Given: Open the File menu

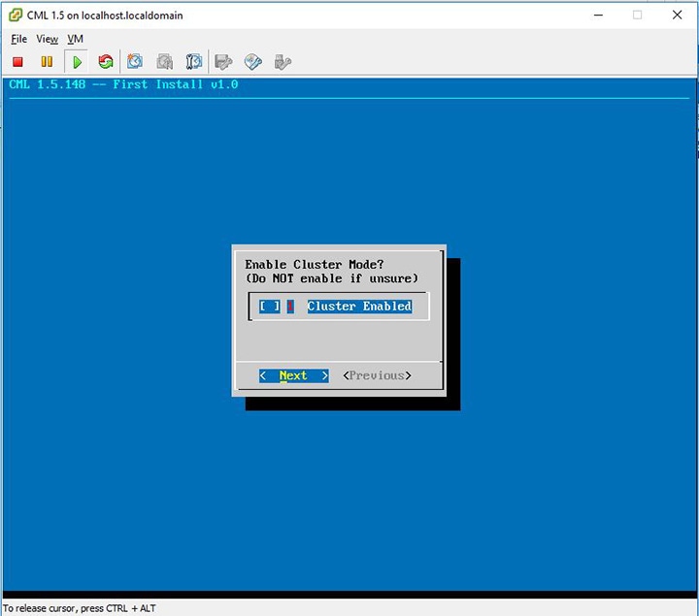Looking at the screenshot, I should coord(18,39).
